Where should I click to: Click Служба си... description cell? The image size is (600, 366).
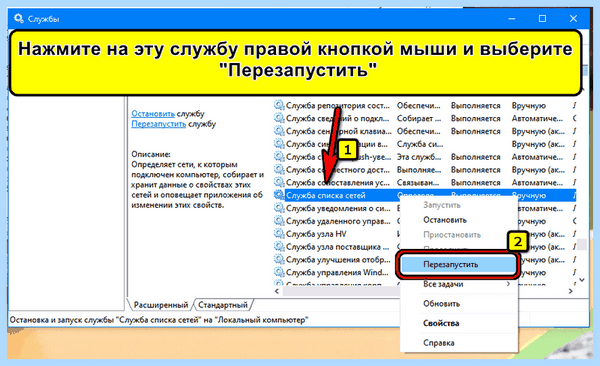click(x=420, y=144)
